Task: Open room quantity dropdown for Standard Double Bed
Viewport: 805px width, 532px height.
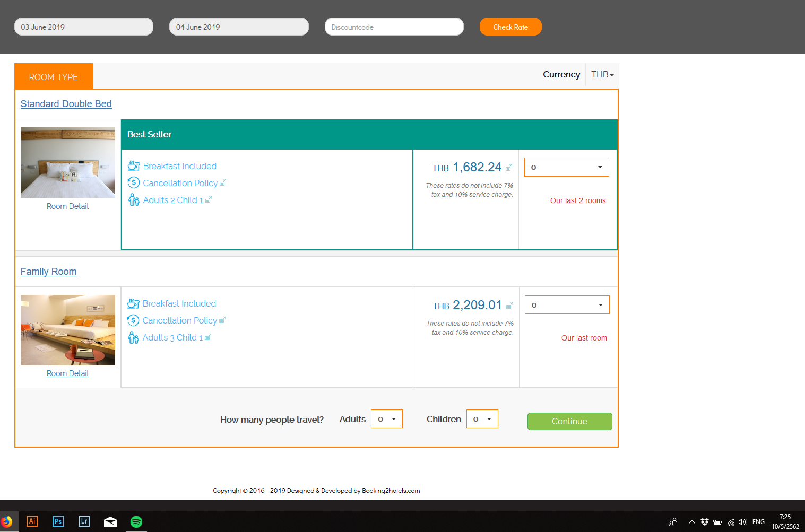Action: pos(567,167)
